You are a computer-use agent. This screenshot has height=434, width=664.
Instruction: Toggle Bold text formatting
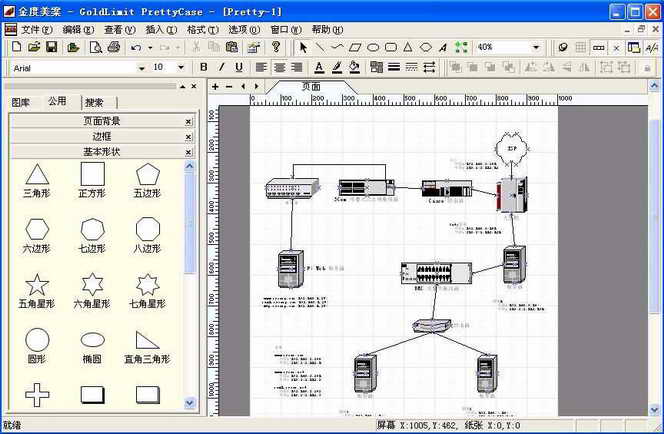(x=204, y=67)
